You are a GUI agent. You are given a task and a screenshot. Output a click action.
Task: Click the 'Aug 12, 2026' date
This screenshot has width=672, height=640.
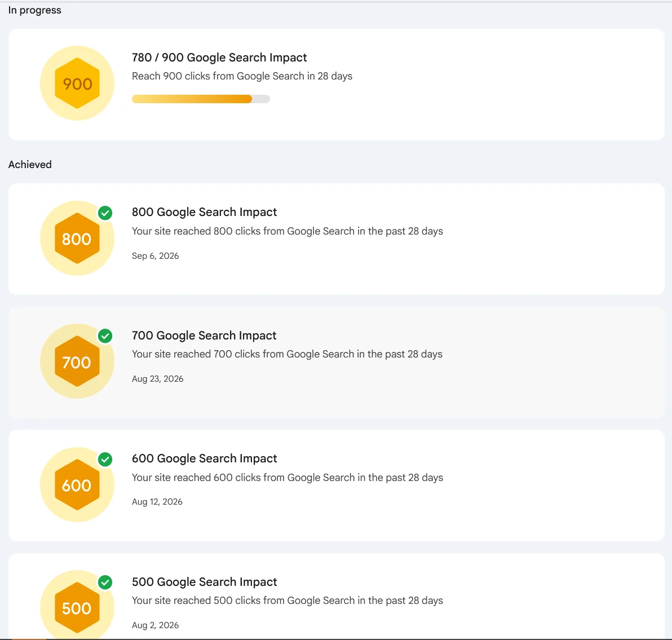(157, 502)
